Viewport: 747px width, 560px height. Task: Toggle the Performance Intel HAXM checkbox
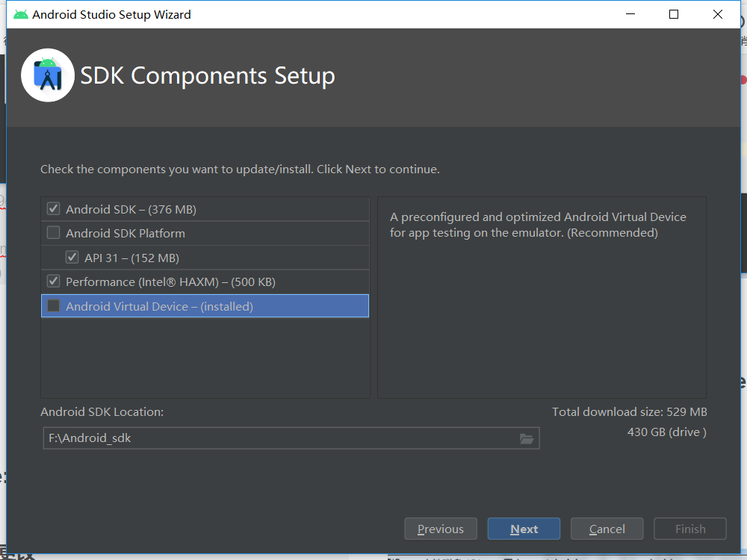pyautogui.click(x=53, y=281)
